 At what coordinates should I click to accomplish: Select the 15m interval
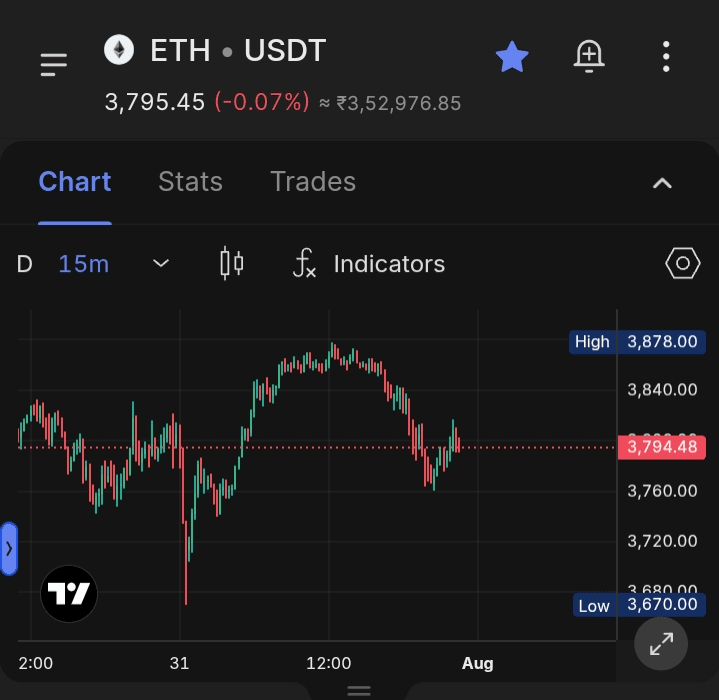(x=83, y=264)
